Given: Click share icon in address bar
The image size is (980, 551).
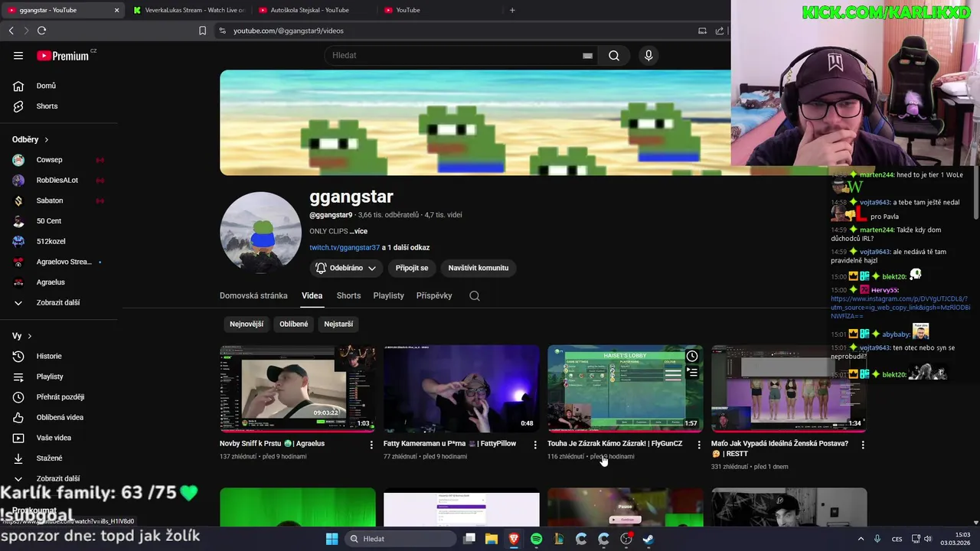Looking at the screenshot, I should click(x=720, y=31).
